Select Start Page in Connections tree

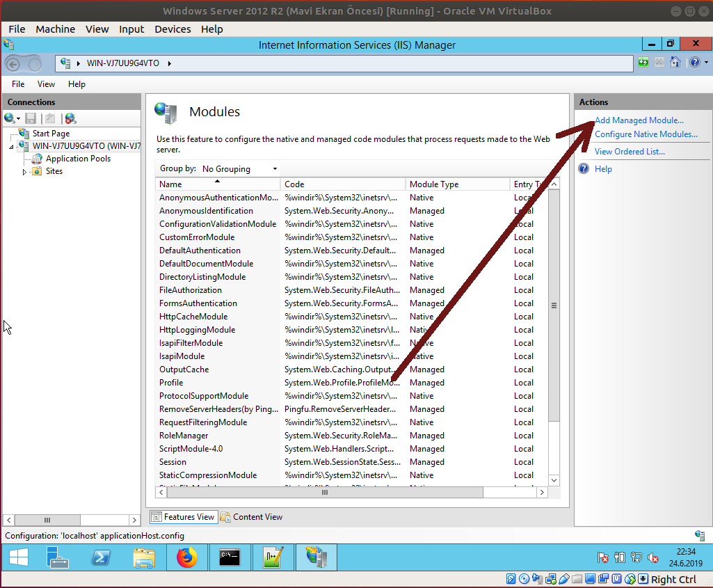[x=51, y=133]
